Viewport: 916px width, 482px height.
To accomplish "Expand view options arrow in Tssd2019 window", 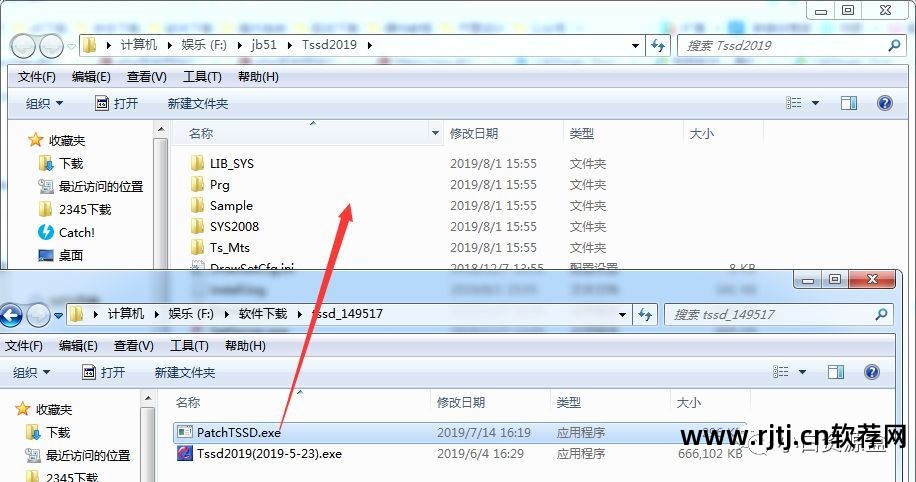I will [816, 103].
